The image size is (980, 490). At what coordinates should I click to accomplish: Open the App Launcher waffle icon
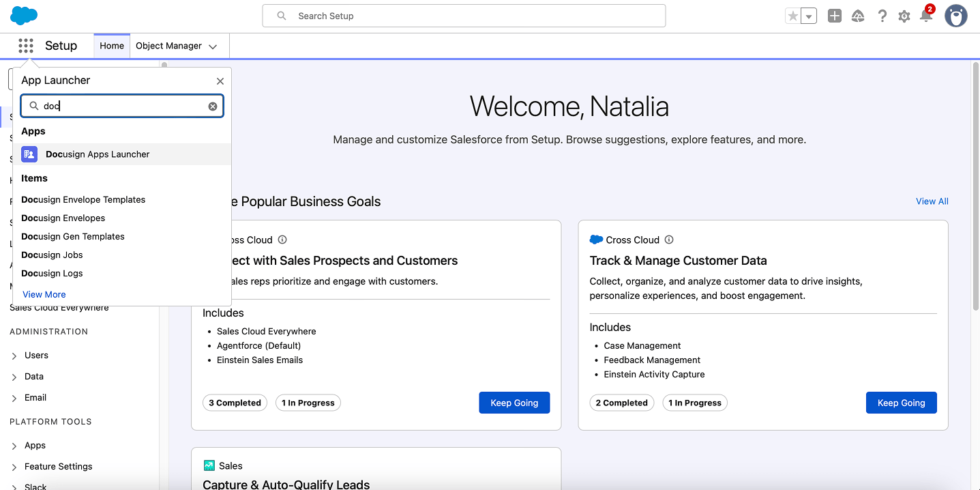pyautogui.click(x=26, y=46)
